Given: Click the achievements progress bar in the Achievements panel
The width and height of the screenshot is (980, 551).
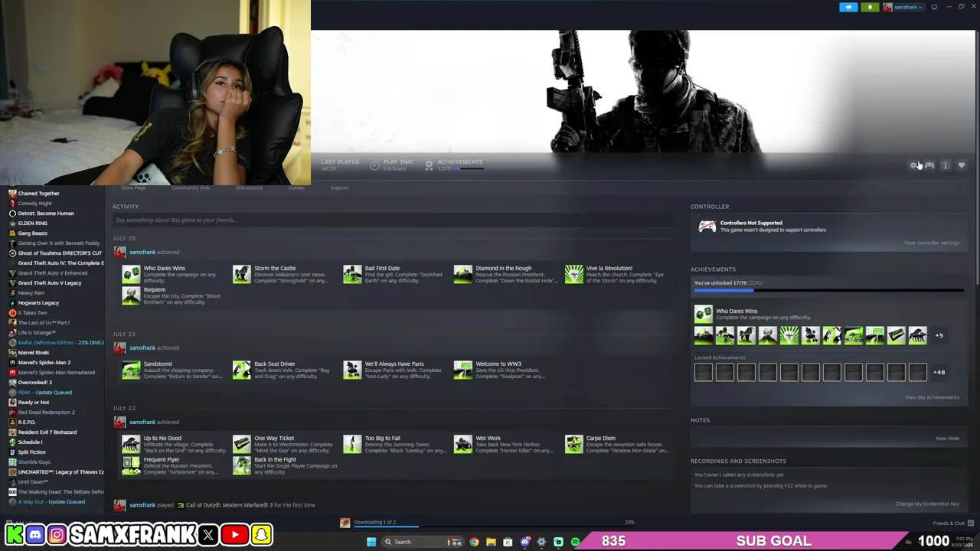Looking at the screenshot, I should click(x=828, y=290).
